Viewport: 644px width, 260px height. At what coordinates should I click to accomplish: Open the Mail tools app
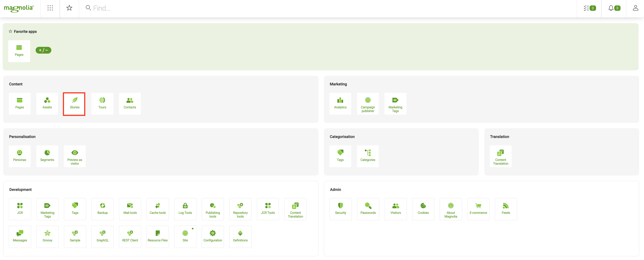click(130, 209)
